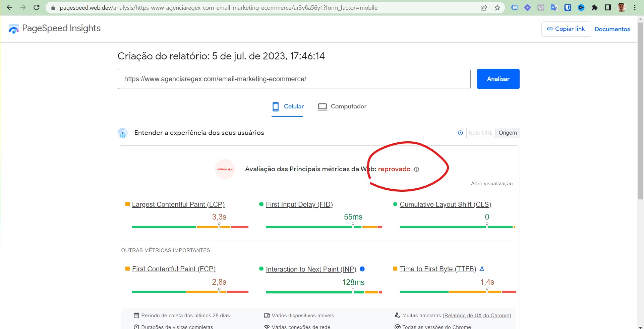Click the user experience section icon
Screen dimensions: 644x329
point(123,133)
